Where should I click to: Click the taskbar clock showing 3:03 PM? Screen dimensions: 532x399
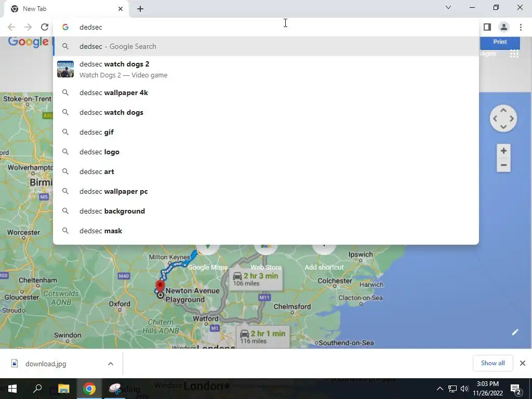tap(488, 389)
